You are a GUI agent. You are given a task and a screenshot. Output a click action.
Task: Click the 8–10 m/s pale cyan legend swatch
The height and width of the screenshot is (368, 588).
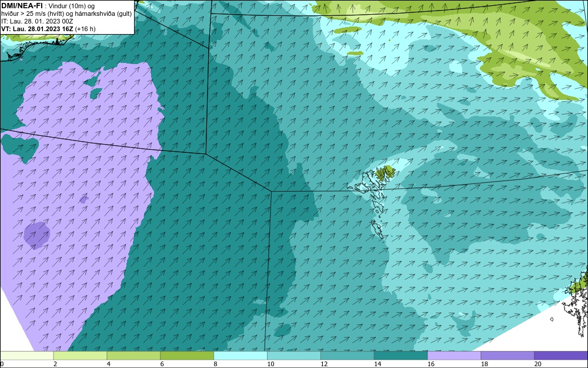coord(240,356)
